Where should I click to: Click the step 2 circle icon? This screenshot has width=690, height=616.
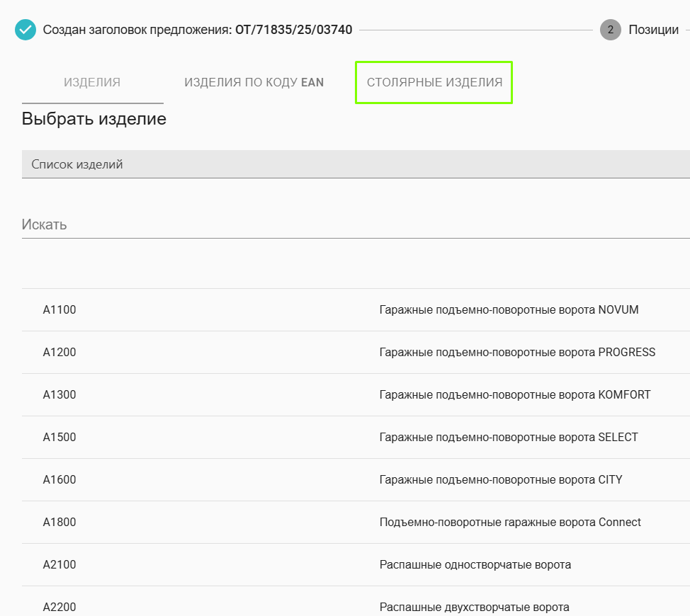pyautogui.click(x=610, y=30)
